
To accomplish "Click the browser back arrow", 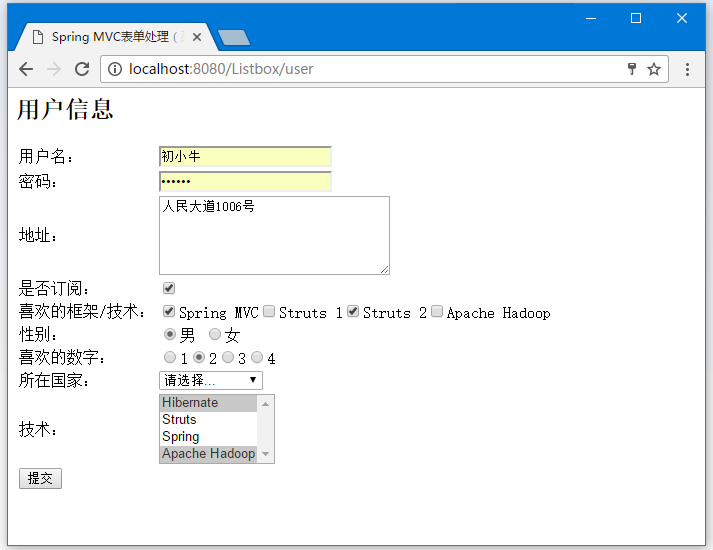I will [x=26, y=69].
